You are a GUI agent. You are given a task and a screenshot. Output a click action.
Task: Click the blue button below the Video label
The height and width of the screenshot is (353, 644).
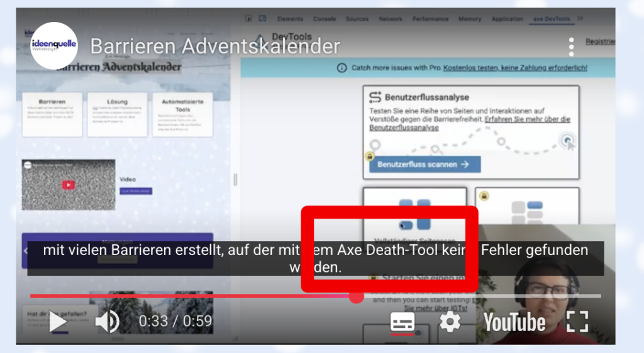coord(136,191)
